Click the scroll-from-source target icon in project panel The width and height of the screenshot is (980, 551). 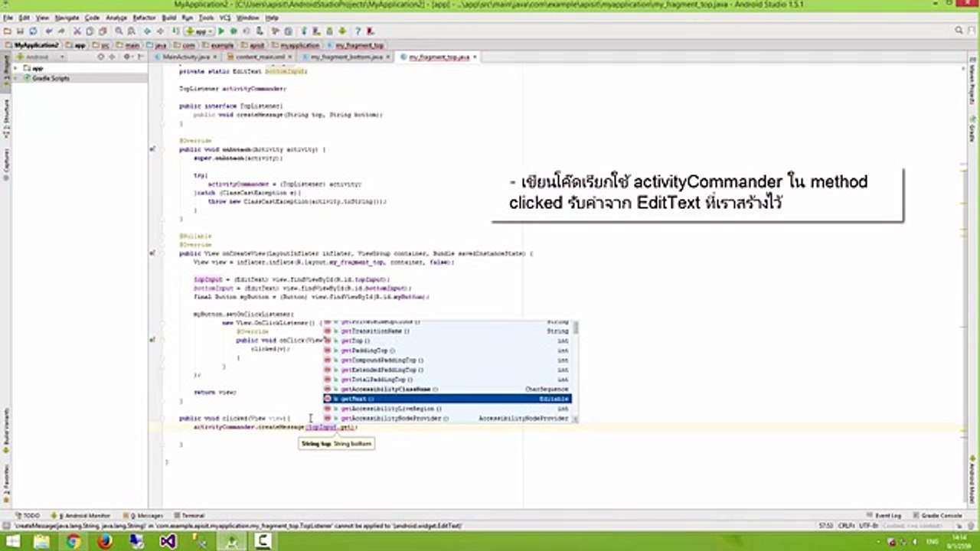101,57
